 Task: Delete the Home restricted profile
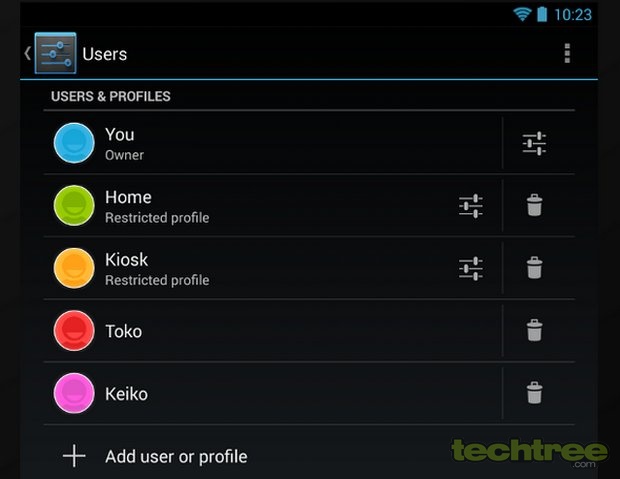534,205
